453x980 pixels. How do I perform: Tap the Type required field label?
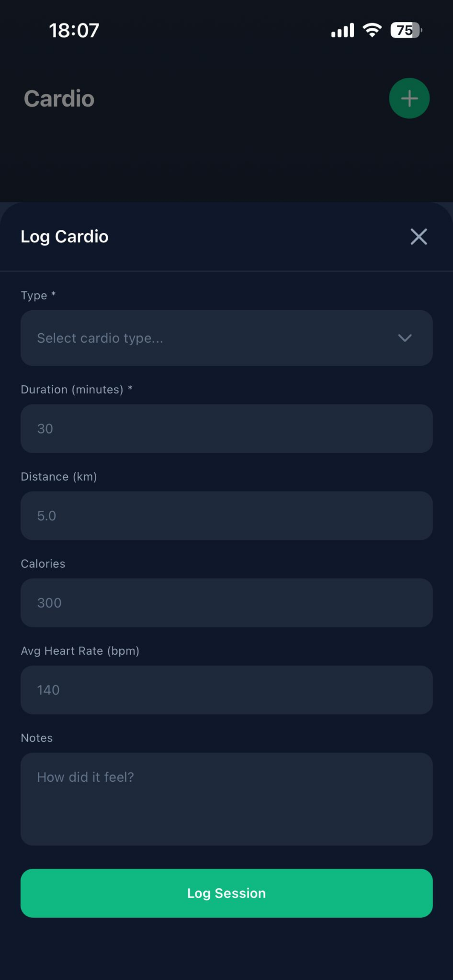point(37,295)
